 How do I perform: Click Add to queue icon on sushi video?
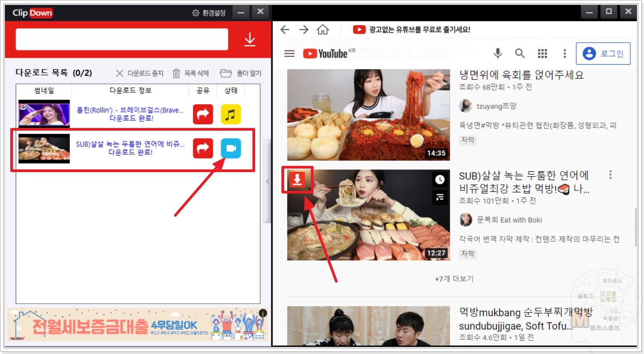[x=440, y=197]
